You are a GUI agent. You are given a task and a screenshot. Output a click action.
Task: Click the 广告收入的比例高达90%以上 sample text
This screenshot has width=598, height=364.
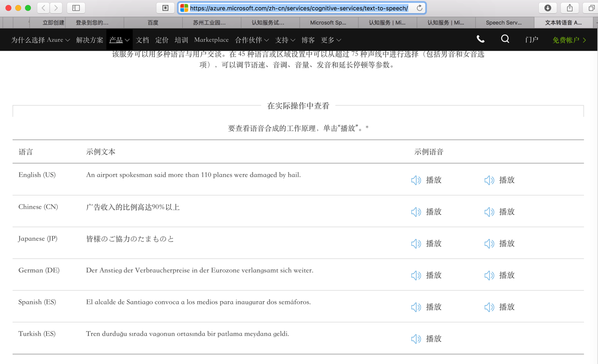coord(133,207)
